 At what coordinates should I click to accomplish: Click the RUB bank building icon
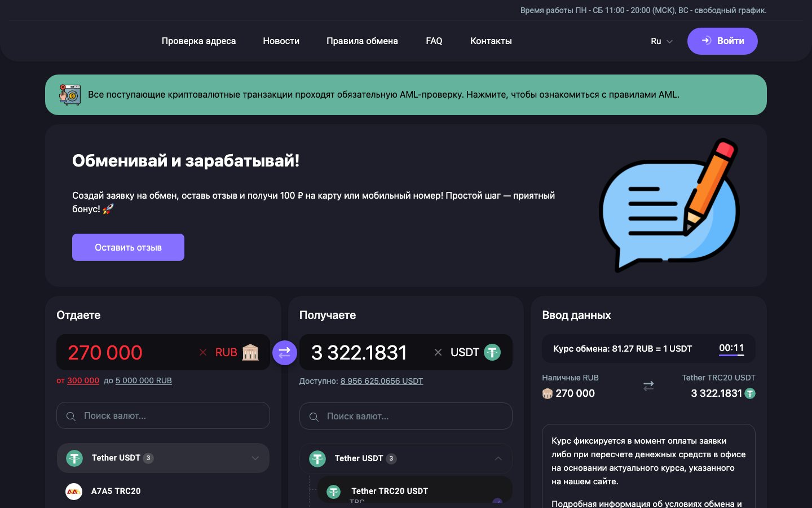[250, 352]
